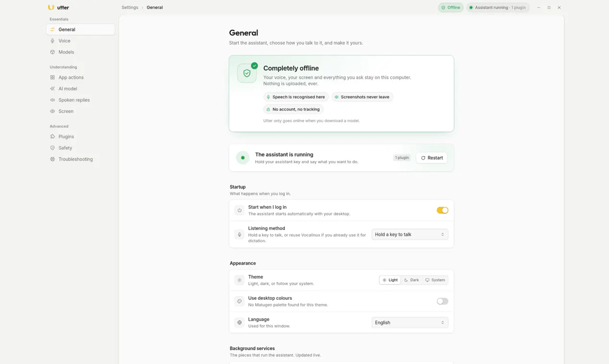Click the Spoken replies speaker icon
The width and height of the screenshot is (609, 364).
(x=52, y=100)
